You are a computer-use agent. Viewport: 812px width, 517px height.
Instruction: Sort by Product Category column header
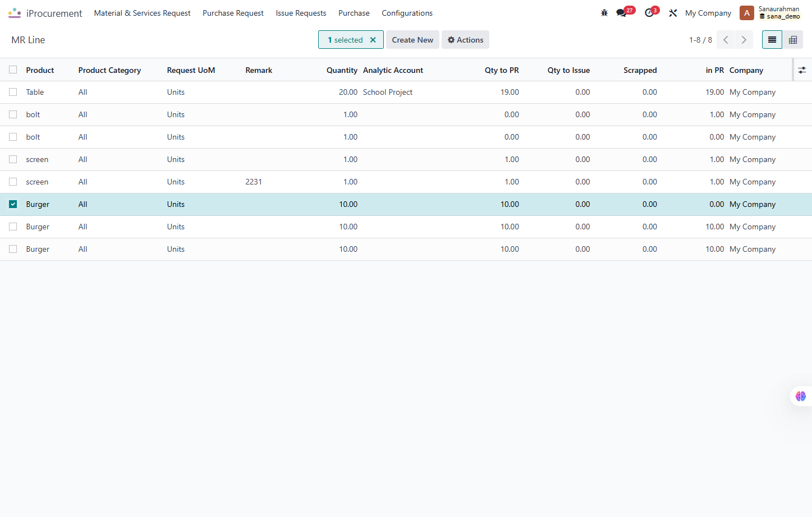point(109,70)
